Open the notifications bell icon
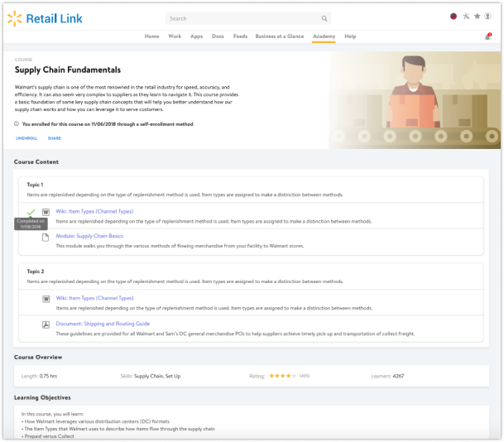 (x=488, y=36)
